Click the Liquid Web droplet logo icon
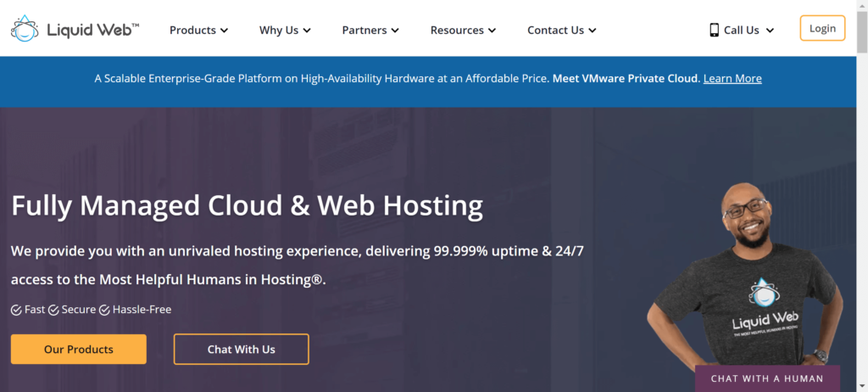 [x=25, y=28]
